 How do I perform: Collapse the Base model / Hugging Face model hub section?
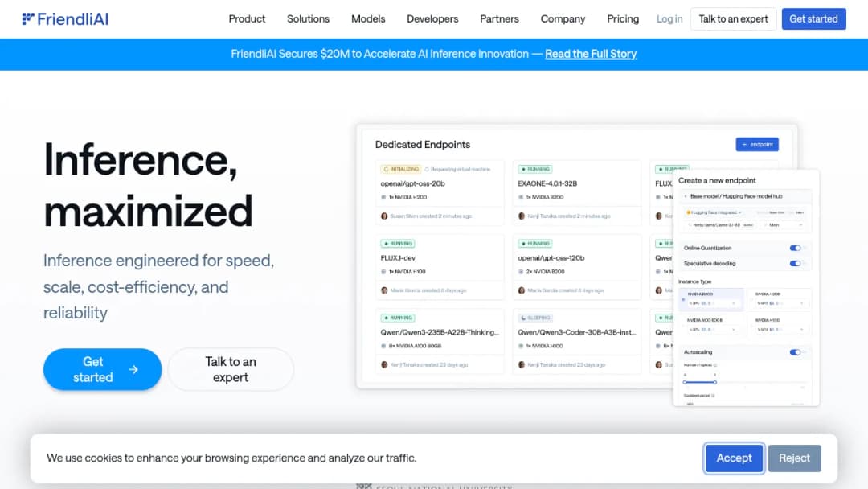[686, 196]
